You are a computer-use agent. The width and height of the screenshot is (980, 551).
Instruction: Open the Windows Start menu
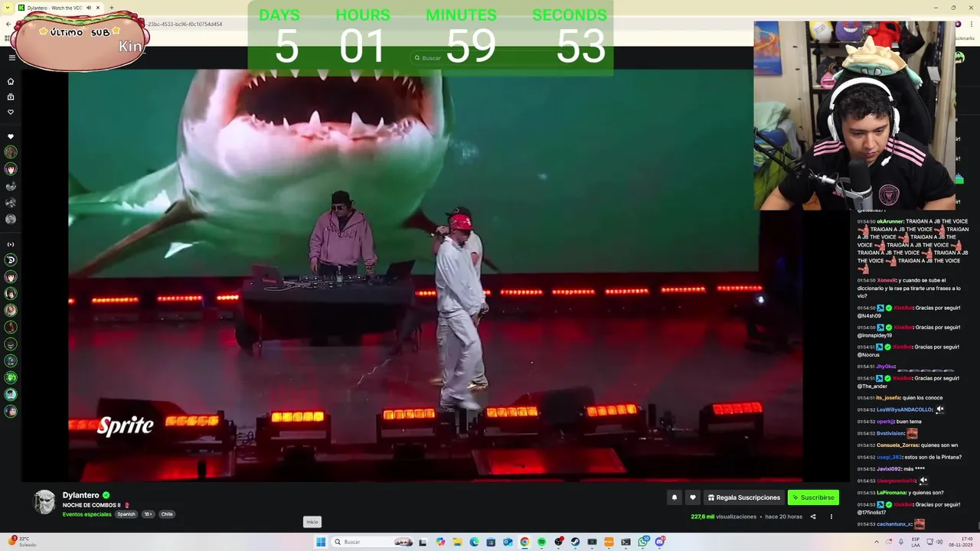tap(321, 542)
